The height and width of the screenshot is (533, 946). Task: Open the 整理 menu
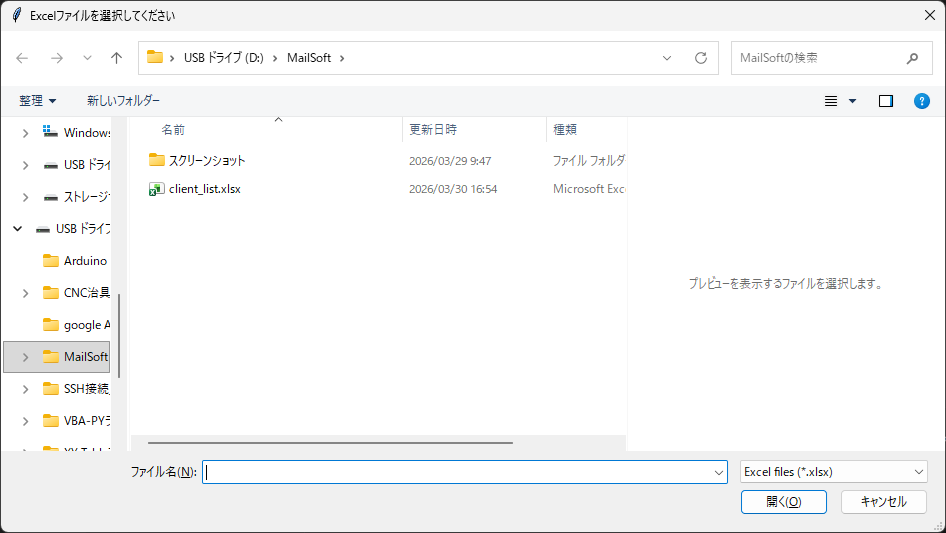pos(38,101)
